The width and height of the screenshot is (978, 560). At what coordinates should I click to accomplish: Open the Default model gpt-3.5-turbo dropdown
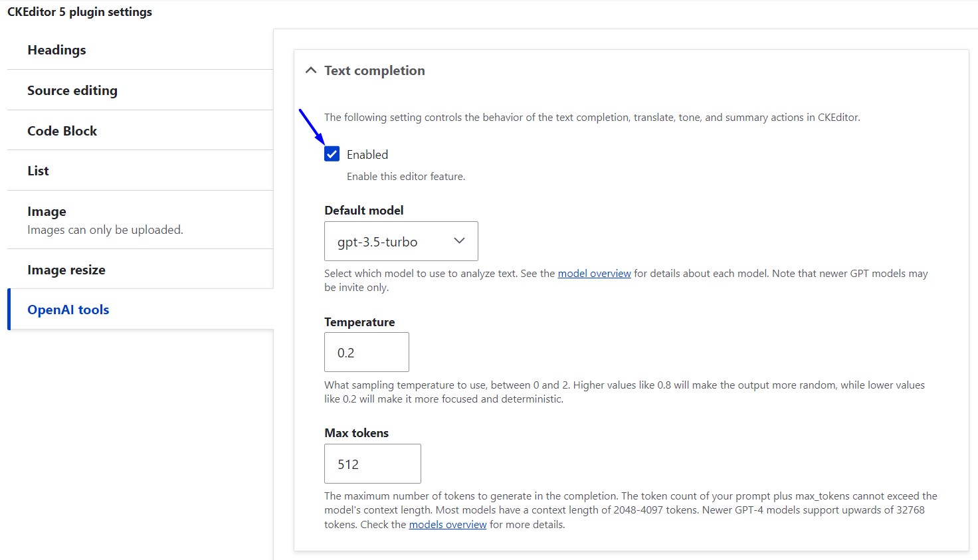tap(401, 241)
